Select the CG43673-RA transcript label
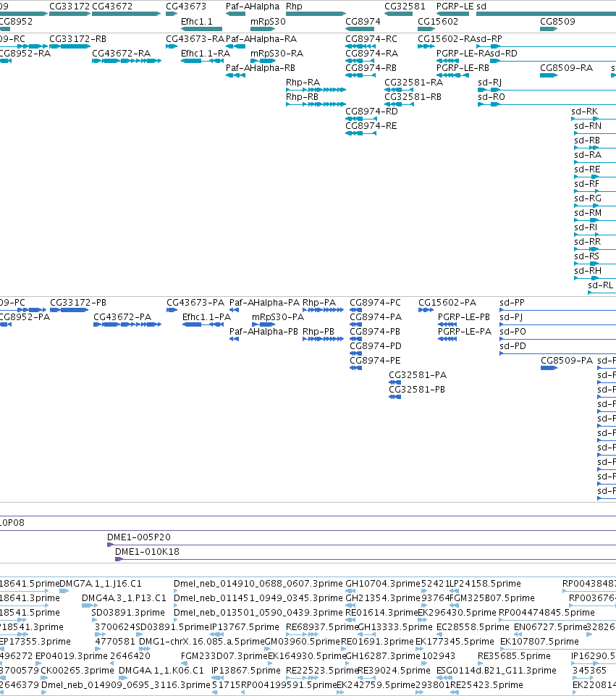This screenshot has height=696, width=616. coord(195,39)
